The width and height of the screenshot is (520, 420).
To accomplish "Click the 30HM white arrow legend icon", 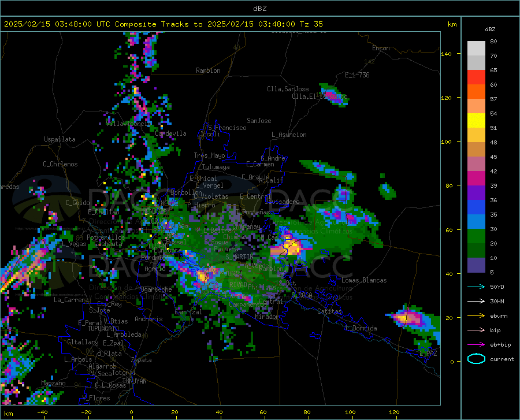I will [476, 302].
